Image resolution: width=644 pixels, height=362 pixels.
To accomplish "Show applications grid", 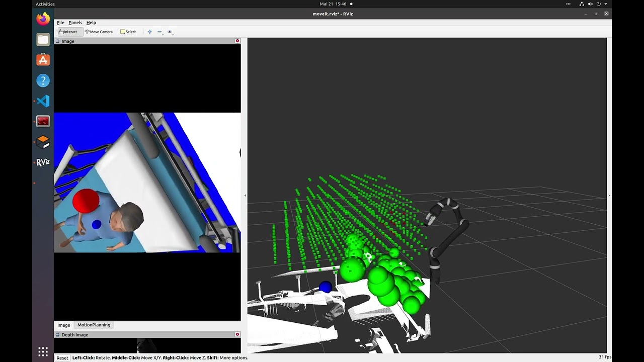I will tap(43, 351).
